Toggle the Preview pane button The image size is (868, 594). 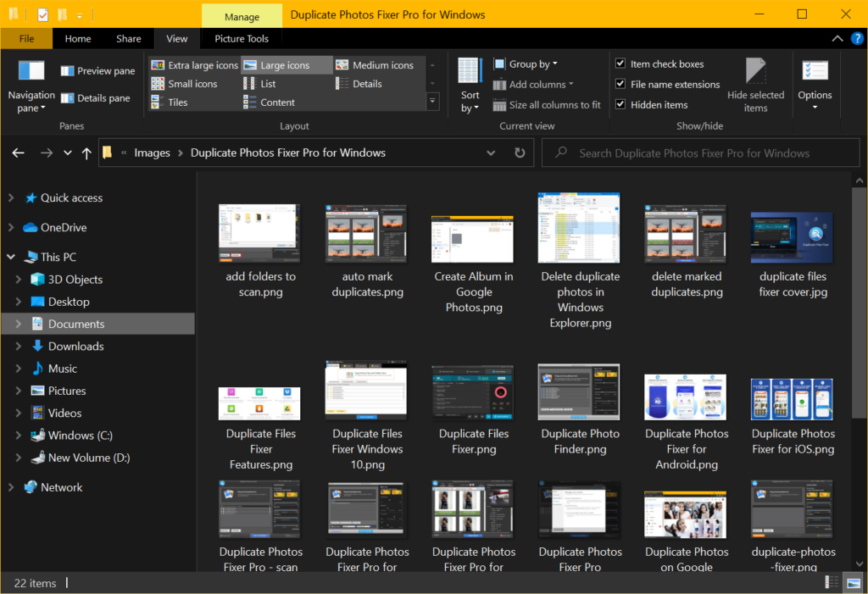point(98,71)
